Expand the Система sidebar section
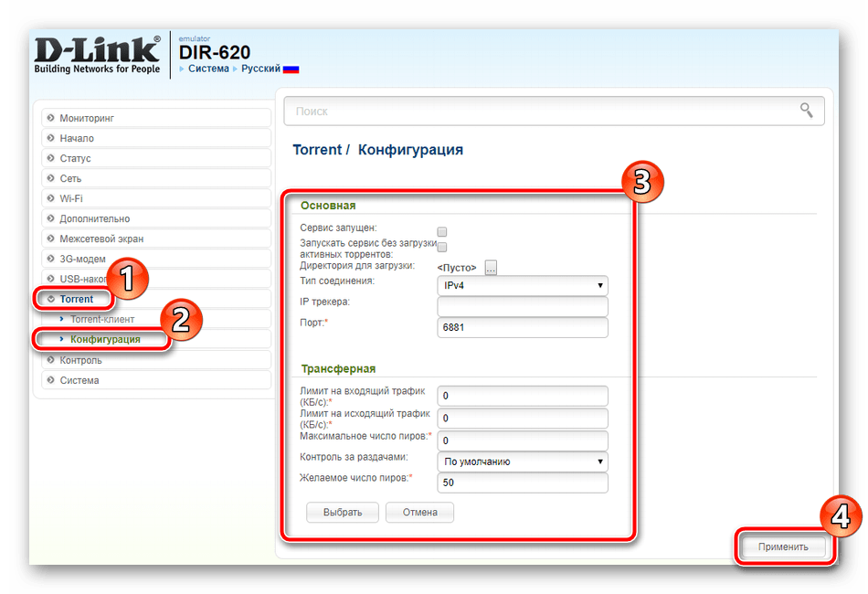This screenshot has height=594, width=868. point(156,380)
